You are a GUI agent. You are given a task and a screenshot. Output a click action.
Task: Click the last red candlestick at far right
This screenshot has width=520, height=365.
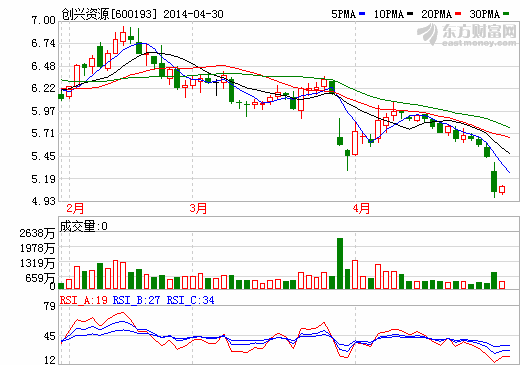pos(502,190)
